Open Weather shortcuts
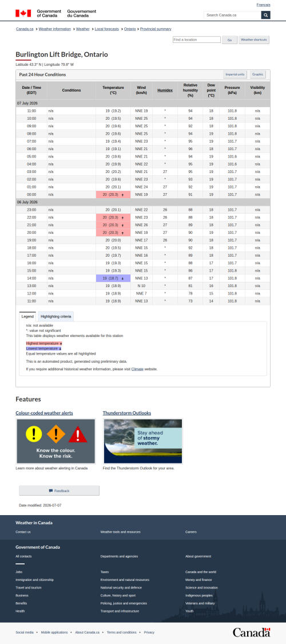Viewport: 286px width, 644px height. (253, 40)
